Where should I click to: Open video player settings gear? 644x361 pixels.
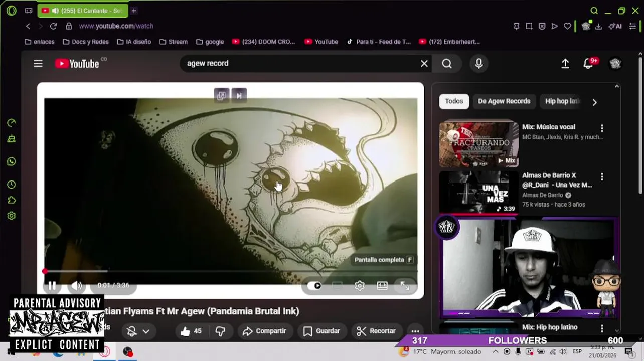360,286
